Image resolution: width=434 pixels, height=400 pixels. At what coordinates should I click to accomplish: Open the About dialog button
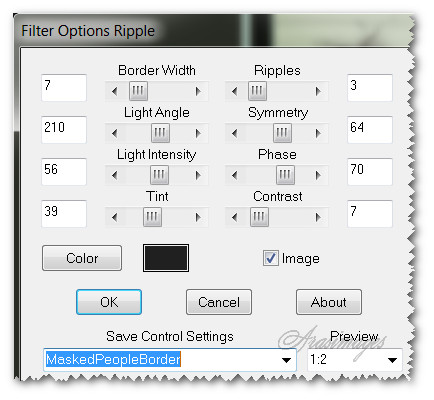click(329, 302)
